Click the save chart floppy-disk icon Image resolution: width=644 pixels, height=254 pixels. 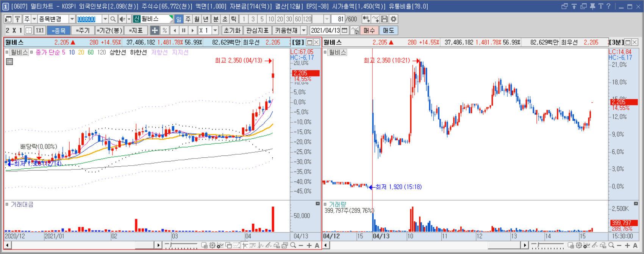tap(385, 19)
